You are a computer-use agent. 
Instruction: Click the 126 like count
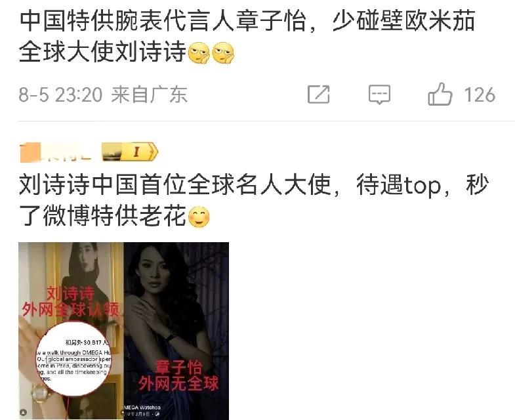[x=480, y=95]
